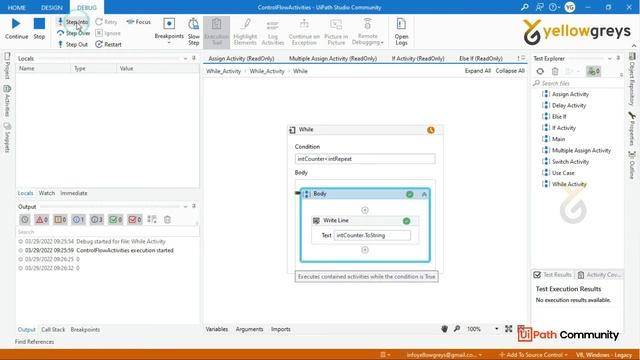Viewport: 640px width, 360px height.
Task: Switch to the HOME ribbon tab
Action: (17, 7)
